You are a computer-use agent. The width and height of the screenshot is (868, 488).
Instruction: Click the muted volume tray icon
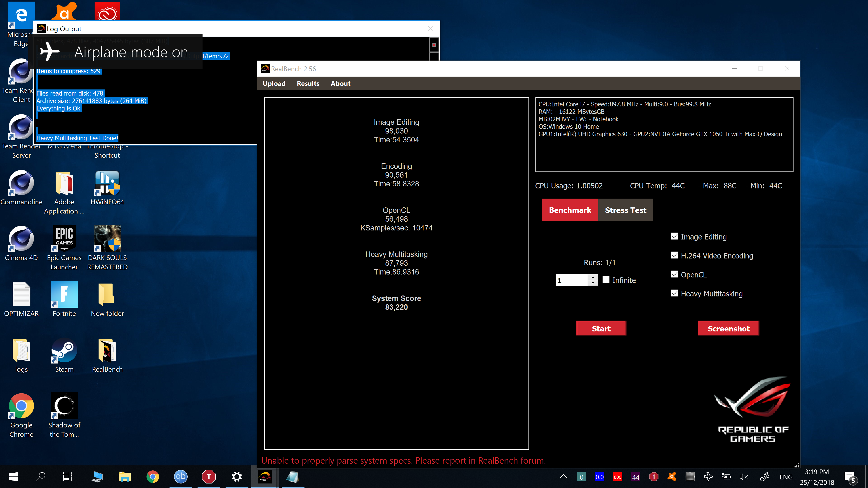[744, 476]
